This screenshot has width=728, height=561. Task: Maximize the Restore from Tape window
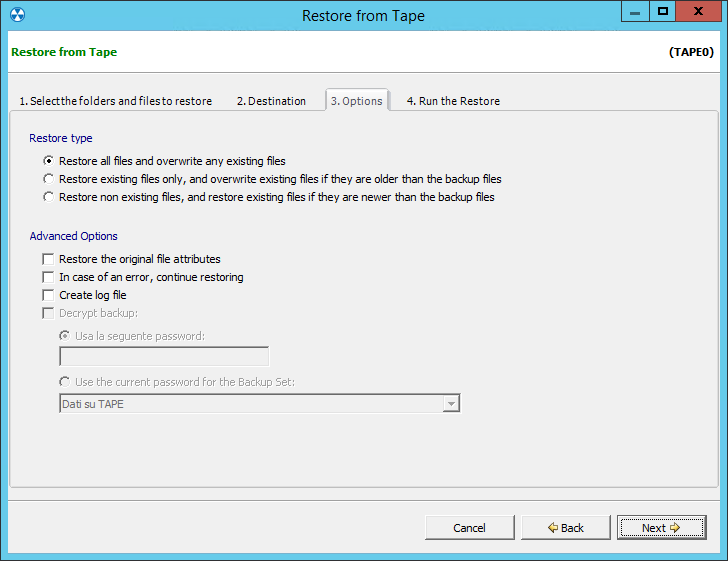click(x=663, y=12)
